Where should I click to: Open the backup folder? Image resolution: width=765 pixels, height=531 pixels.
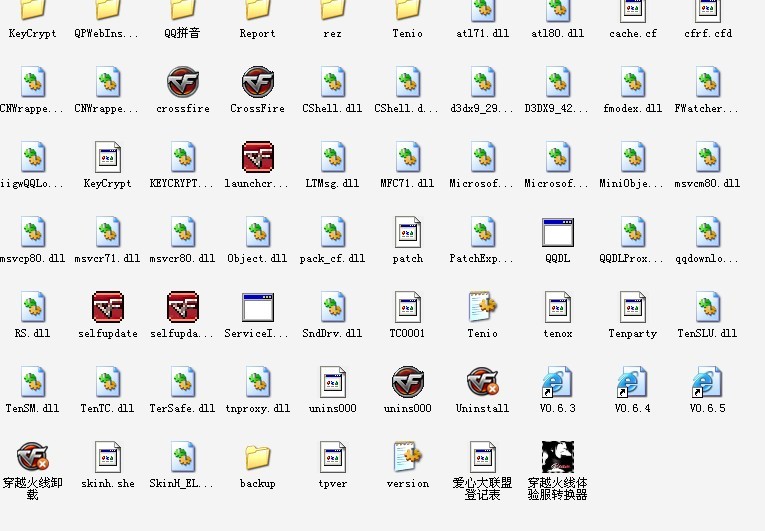[x=257, y=457]
